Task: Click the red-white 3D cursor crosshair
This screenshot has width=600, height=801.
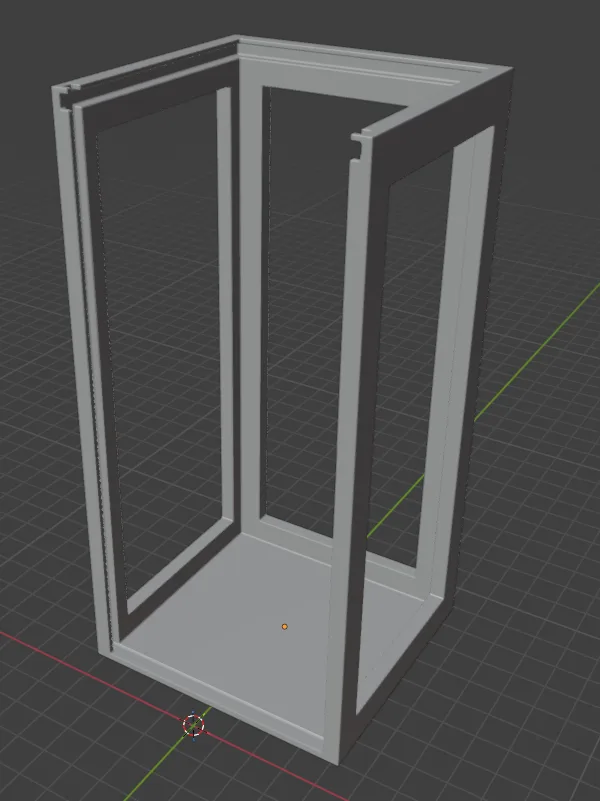Action: (x=193, y=725)
